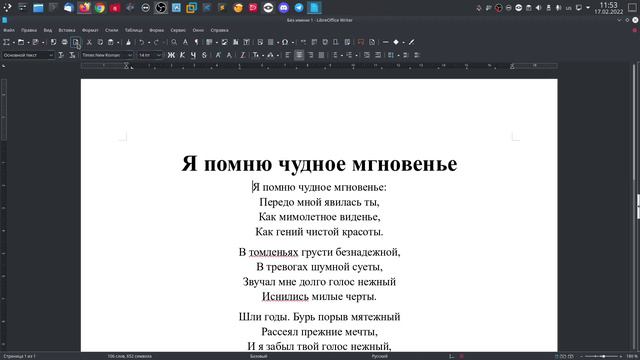The image size is (640, 360).
Task: Expand the Insert Table dropdown arrow
Action: tap(217, 42)
